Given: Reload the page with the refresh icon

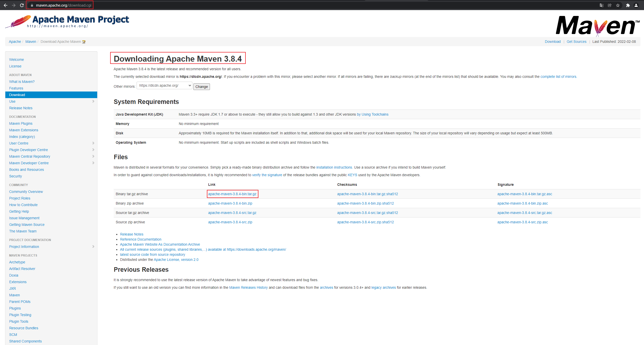Looking at the screenshot, I should point(22,5).
